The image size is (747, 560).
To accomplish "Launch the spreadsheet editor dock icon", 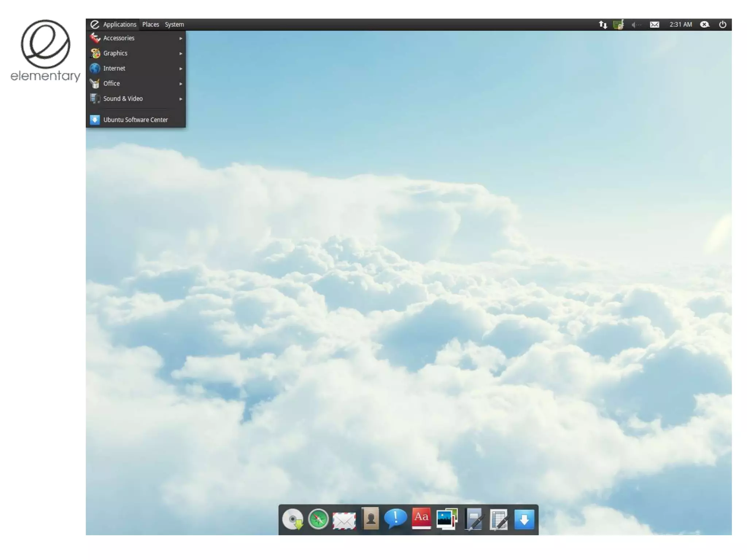I will pyautogui.click(x=499, y=520).
